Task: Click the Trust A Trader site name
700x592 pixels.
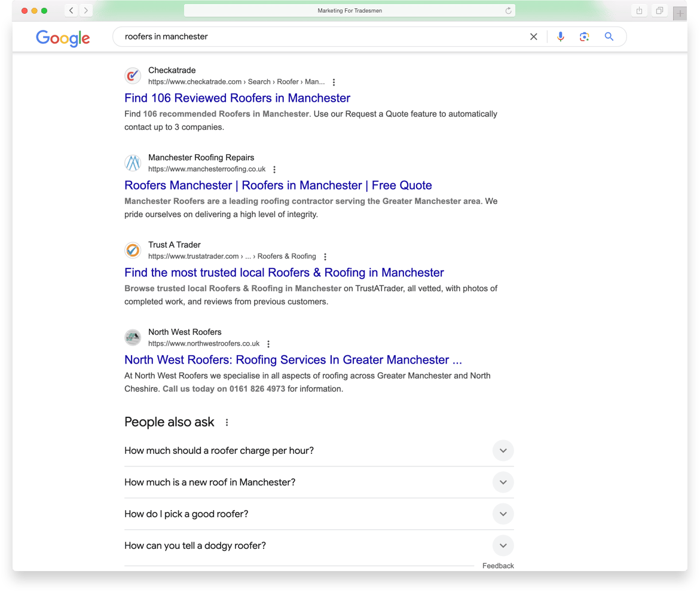Action: point(174,245)
